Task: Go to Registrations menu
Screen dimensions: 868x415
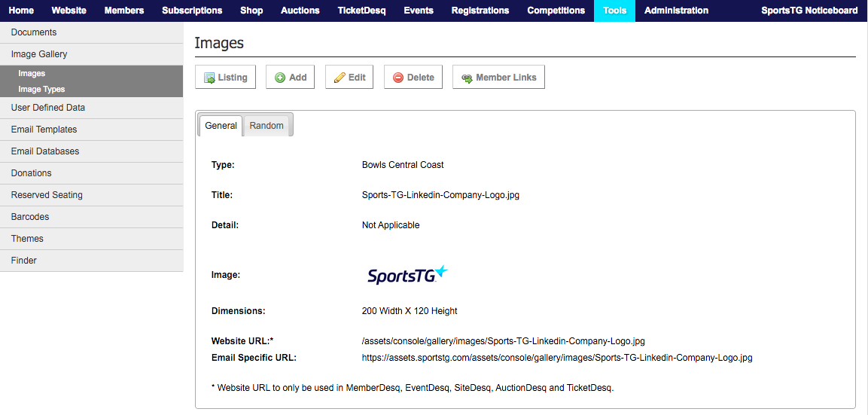Action: [480, 11]
